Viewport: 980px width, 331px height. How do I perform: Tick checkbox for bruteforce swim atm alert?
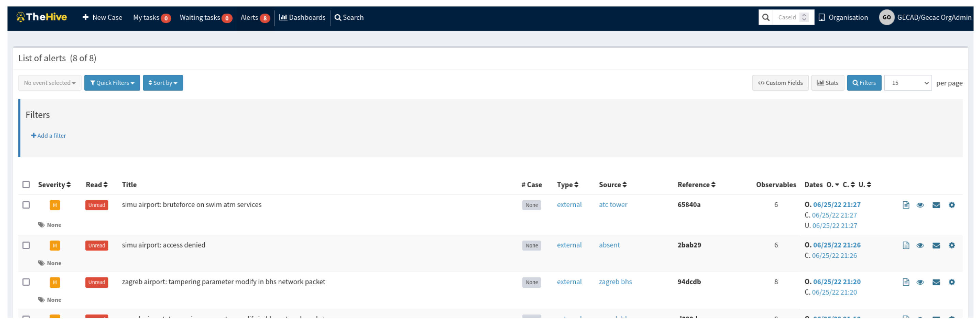pos(26,205)
